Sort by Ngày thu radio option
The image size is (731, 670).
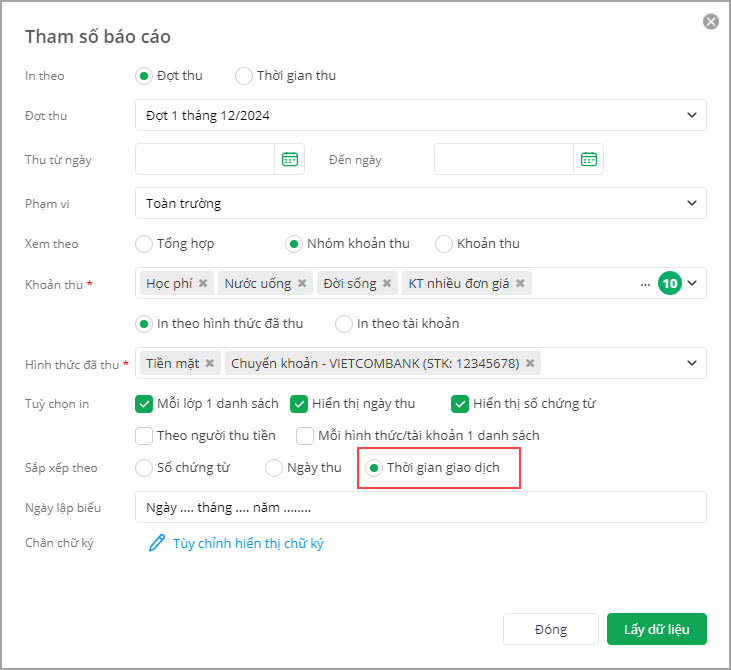click(x=274, y=467)
